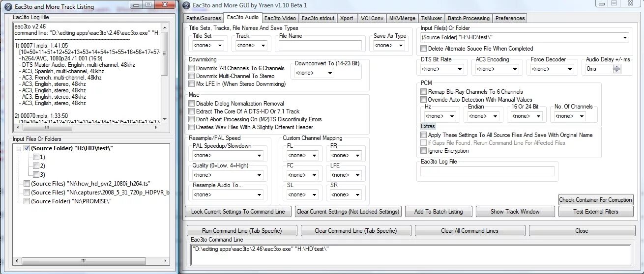The image size is (644, 274).
Task: Collapse the H:\HD\test\ source folder node
Action: click(x=19, y=148)
